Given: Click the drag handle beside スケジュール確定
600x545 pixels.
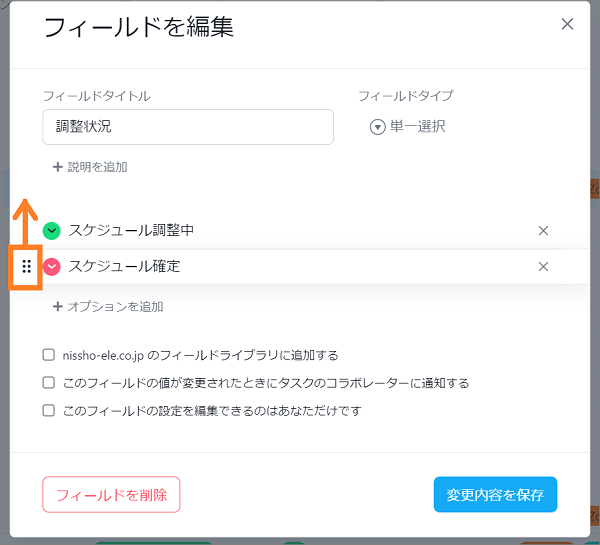Looking at the screenshot, I should point(26,266).
